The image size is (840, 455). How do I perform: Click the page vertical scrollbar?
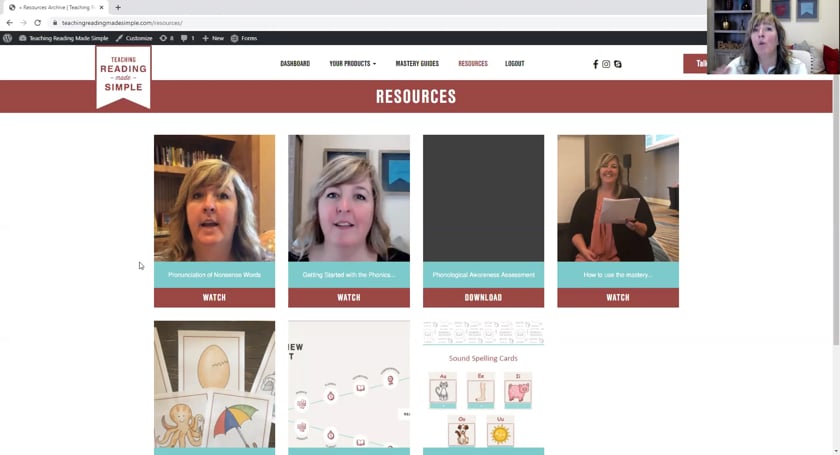coord(836,209)
